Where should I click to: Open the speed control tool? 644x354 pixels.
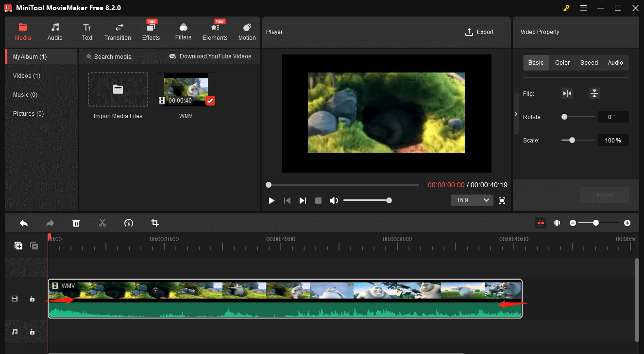point(129,223)
